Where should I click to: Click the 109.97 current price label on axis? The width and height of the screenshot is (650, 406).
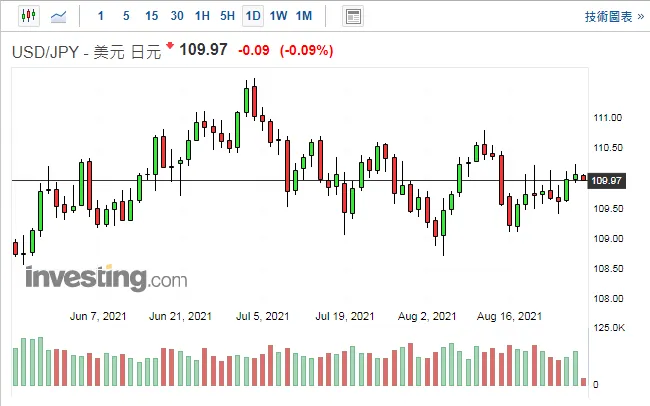[x=606, y=181]
